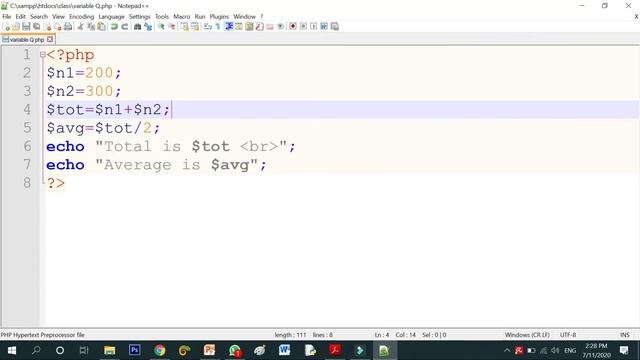Click the Open file toolbar icon
640x360 pixels.
(x=16, y=27)
